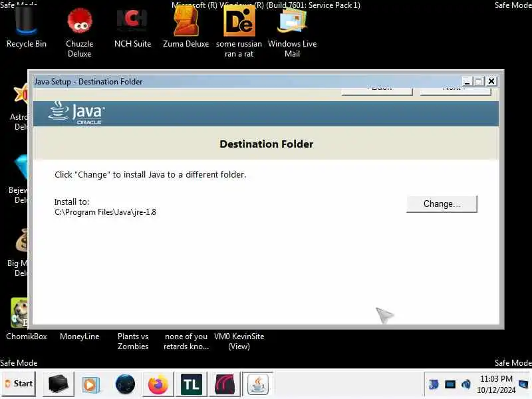Select the 'some russian ran a rat' icon
The image size is (532, 399).
(x=239, y=33)
